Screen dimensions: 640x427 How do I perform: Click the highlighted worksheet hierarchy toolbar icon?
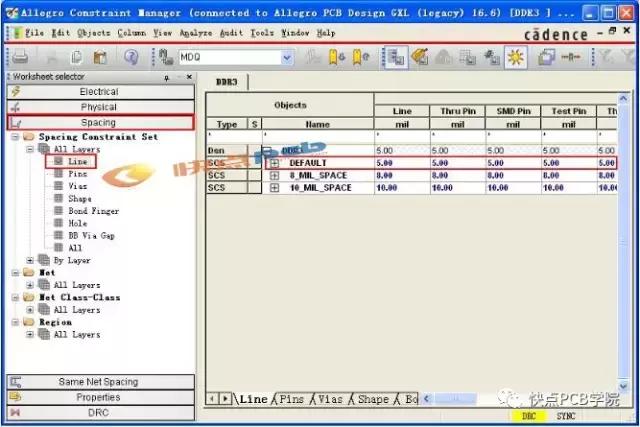pos(396,58)
